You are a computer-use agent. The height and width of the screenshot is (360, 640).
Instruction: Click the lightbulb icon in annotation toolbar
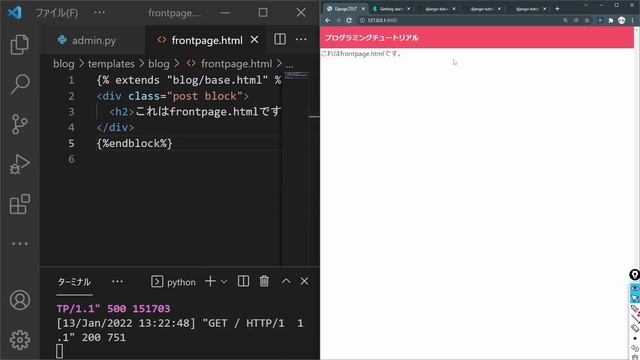point(635,275)
